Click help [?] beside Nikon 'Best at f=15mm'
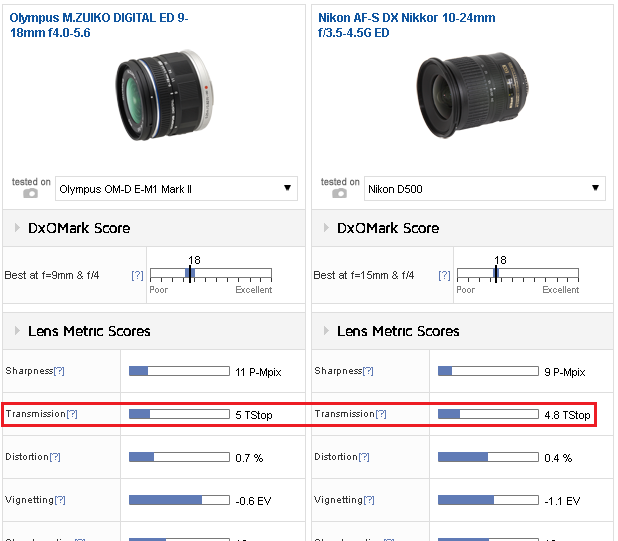Viewport: 618px width, 541px height. (446, 276)
